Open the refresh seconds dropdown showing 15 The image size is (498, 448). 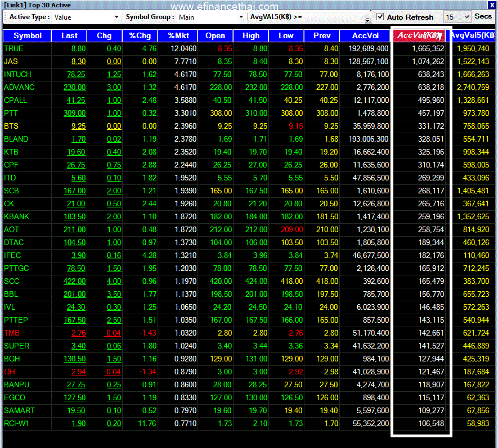coord(466,17)
